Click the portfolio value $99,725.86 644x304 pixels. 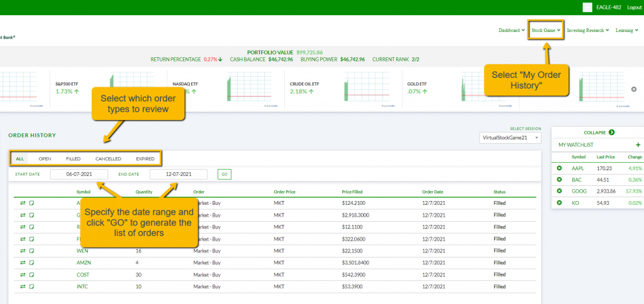pyautogui.click(x=309, y=53)
